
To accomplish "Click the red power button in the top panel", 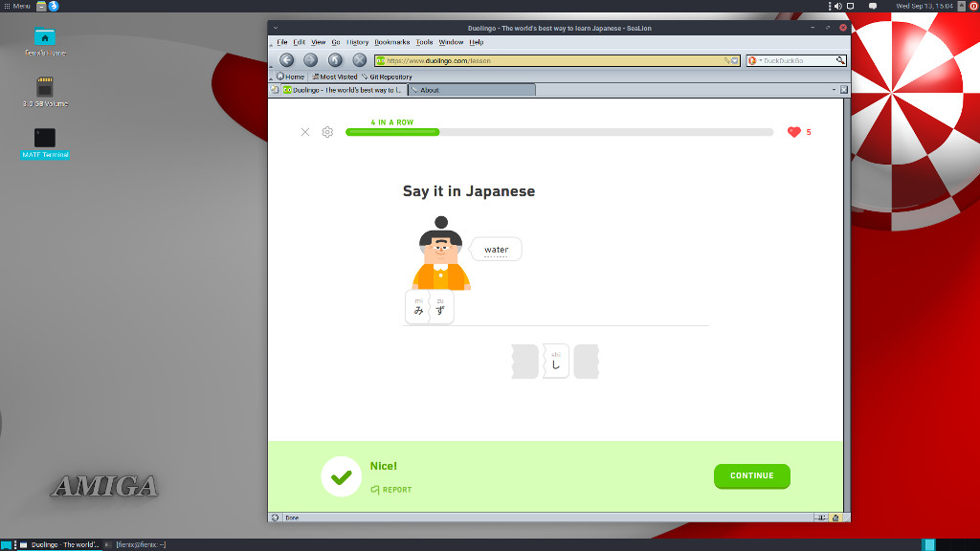I will click(973, 6).
